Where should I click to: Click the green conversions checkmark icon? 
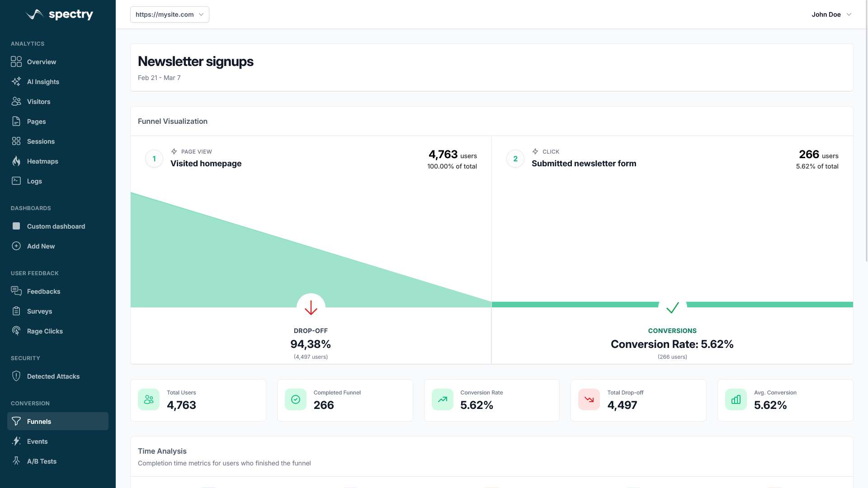pyautogui.click(x=672, y=308)
